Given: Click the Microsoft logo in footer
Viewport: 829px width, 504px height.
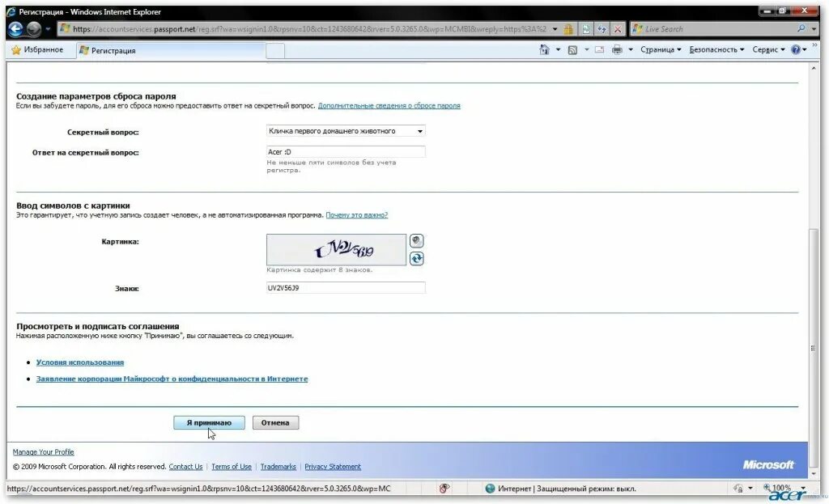Looking at the screenshot, I should pos(768,464).
